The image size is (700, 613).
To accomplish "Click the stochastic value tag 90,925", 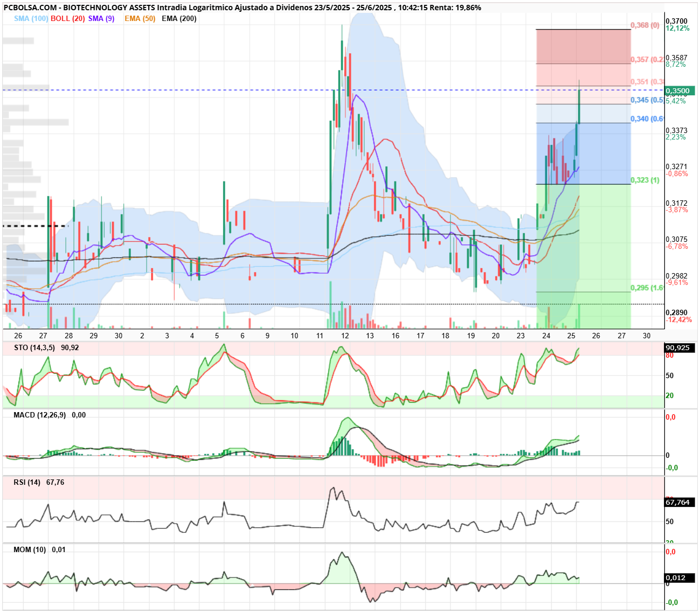I will (679, 348).
